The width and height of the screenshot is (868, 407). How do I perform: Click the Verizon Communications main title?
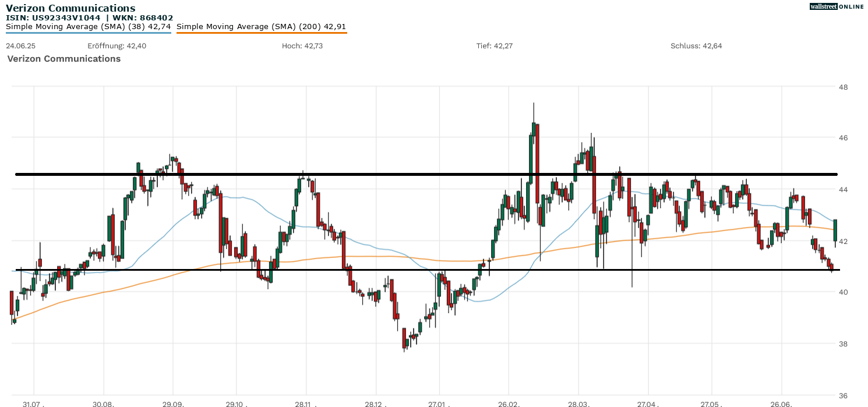point(70,8)
